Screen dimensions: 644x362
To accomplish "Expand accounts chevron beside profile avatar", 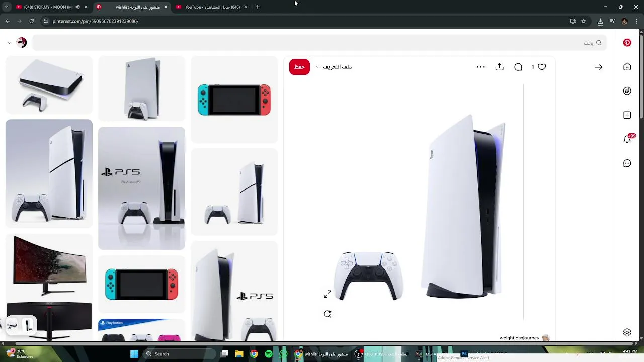I will 9,43.
